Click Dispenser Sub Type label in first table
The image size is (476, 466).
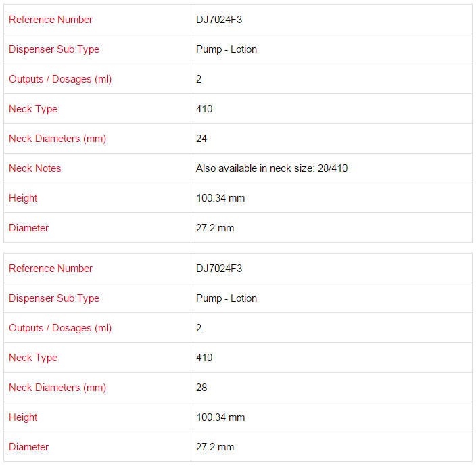click(54, 49)
